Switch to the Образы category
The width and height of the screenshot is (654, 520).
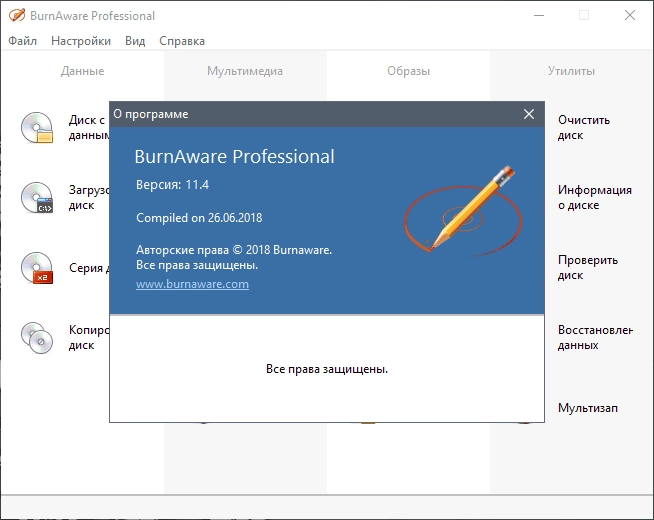click(408, 71)
